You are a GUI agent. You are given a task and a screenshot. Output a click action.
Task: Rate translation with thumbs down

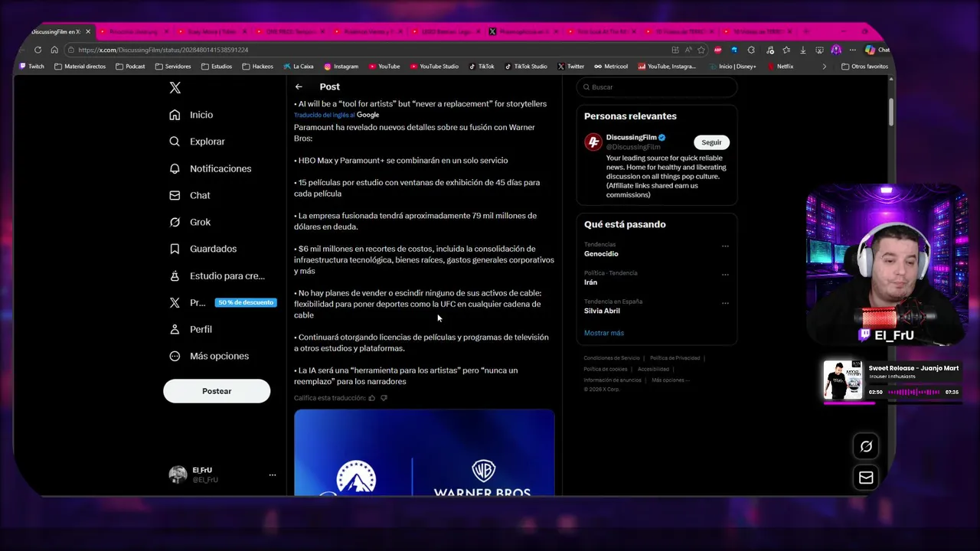384,398
